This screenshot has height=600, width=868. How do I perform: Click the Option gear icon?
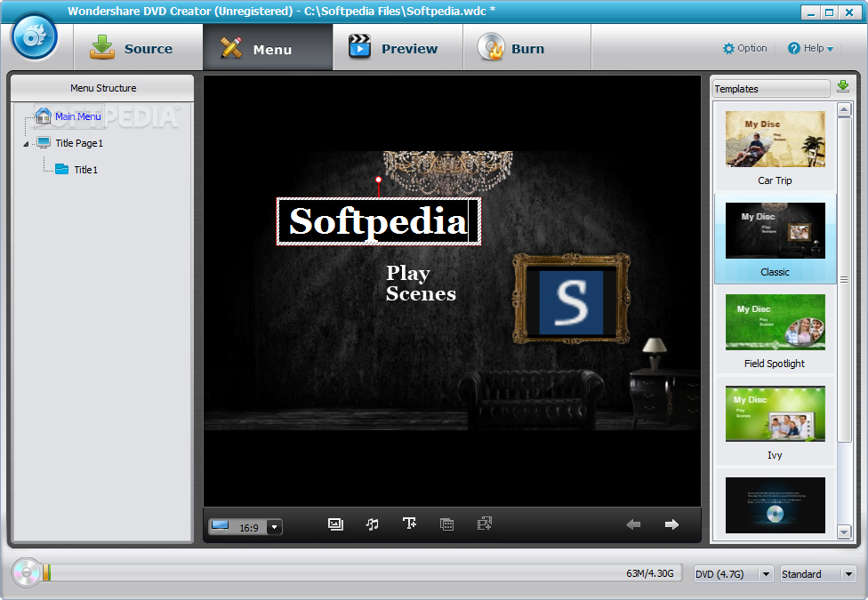point(728,48)
